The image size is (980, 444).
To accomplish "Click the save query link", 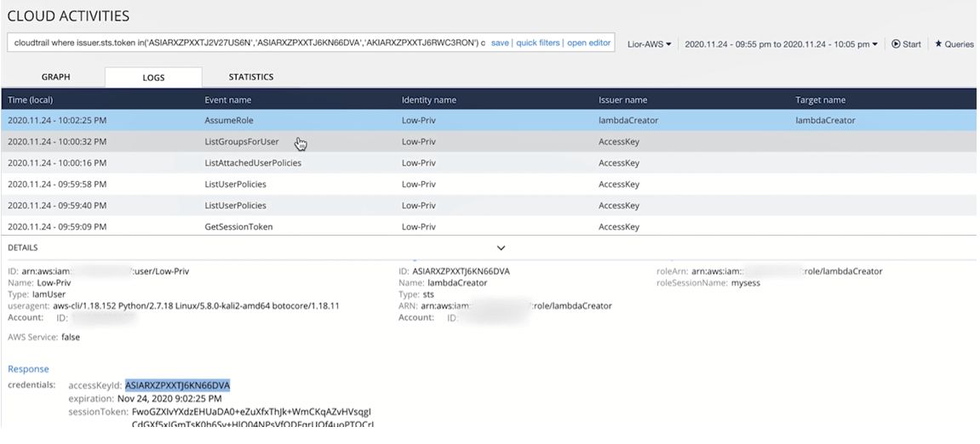I will coord(500,43).
